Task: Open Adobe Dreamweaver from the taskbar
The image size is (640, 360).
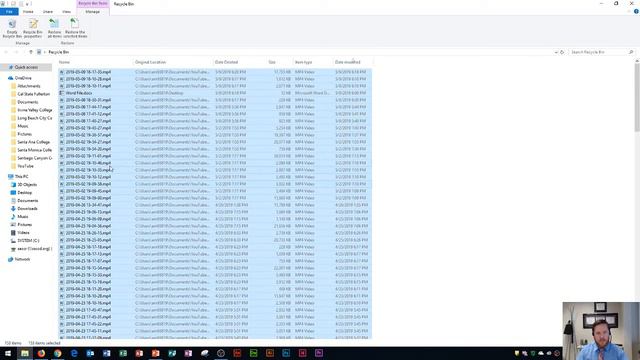Action: pyautogui.click(x=253, y=353)
